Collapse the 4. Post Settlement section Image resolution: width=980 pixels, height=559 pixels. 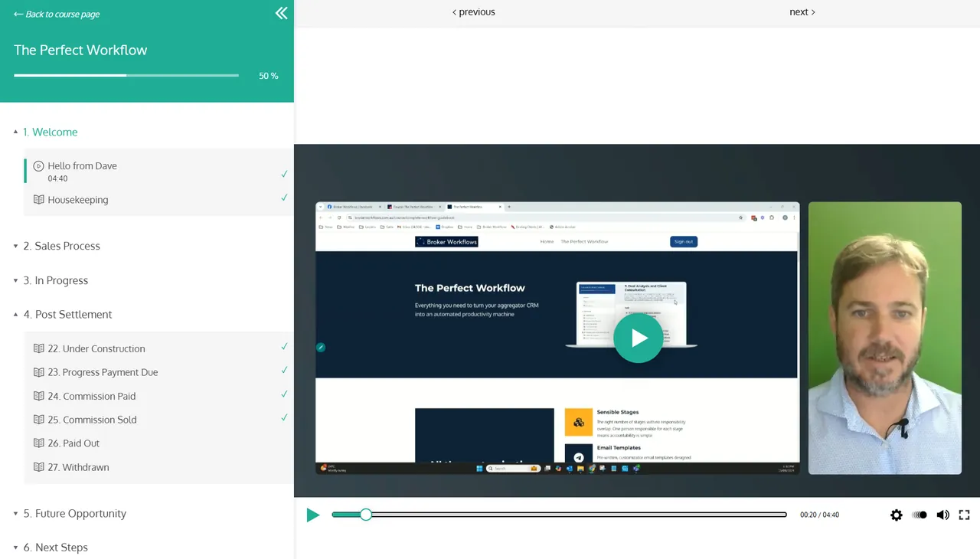point(63,314)
